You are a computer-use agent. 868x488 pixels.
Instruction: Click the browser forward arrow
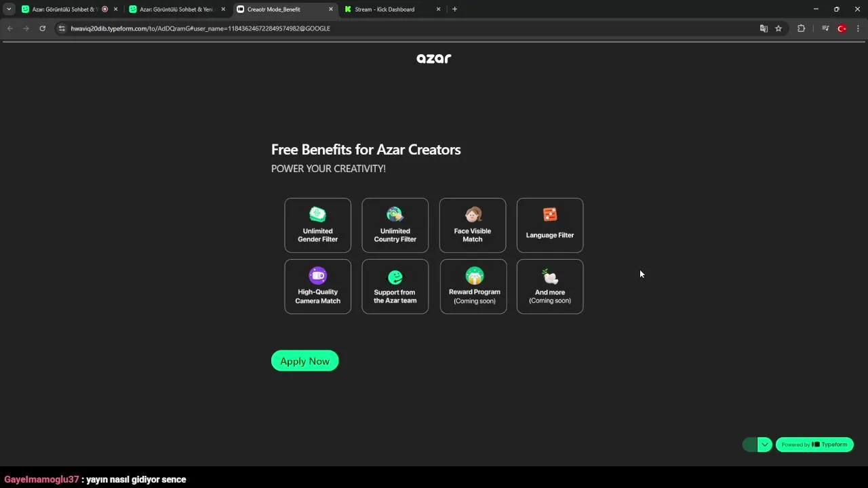coord(26,28)
